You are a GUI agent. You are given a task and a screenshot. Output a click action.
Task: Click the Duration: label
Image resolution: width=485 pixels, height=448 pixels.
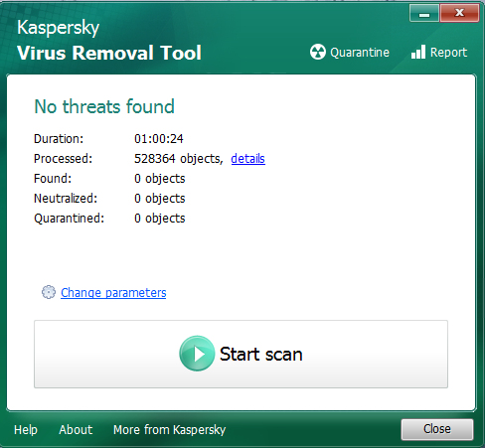(59, 139)
